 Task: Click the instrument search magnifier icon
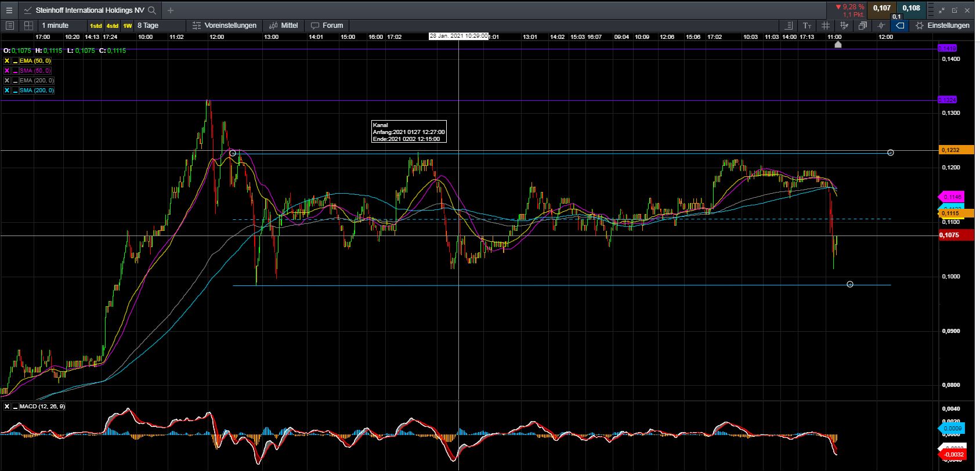pos(152,10)
